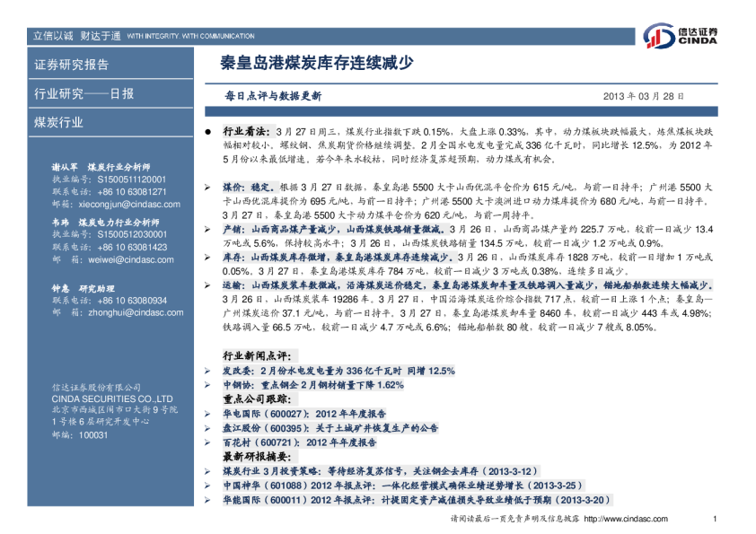Screen dimensions: 756x534
Task: Click the report title 秦皇岛港煤炭库存连续减少
Action: [317, 64]
